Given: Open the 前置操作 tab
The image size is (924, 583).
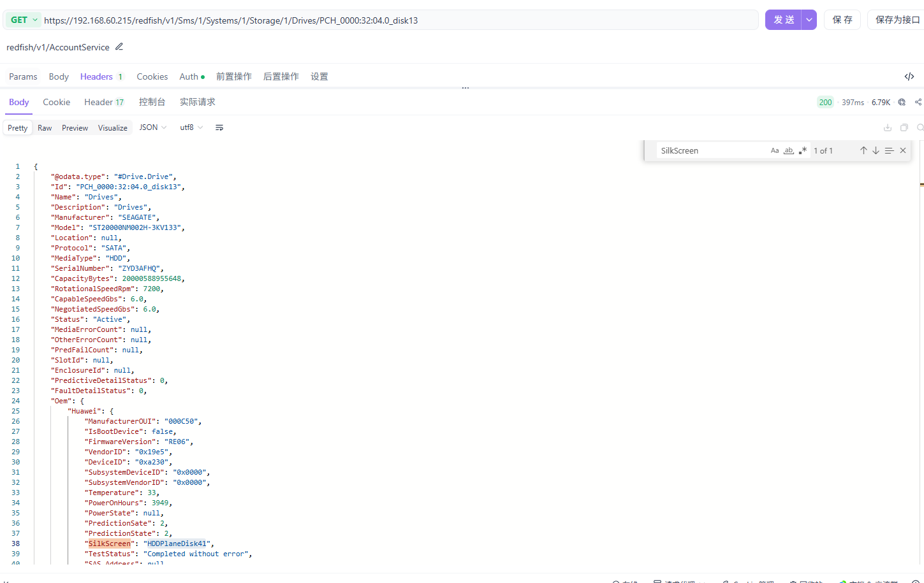Looking at the screenshot, I should click(233, 76).
